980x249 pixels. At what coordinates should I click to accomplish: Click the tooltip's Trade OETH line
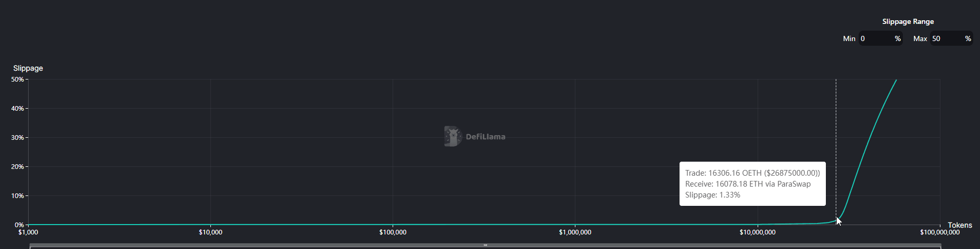point(752,173)
